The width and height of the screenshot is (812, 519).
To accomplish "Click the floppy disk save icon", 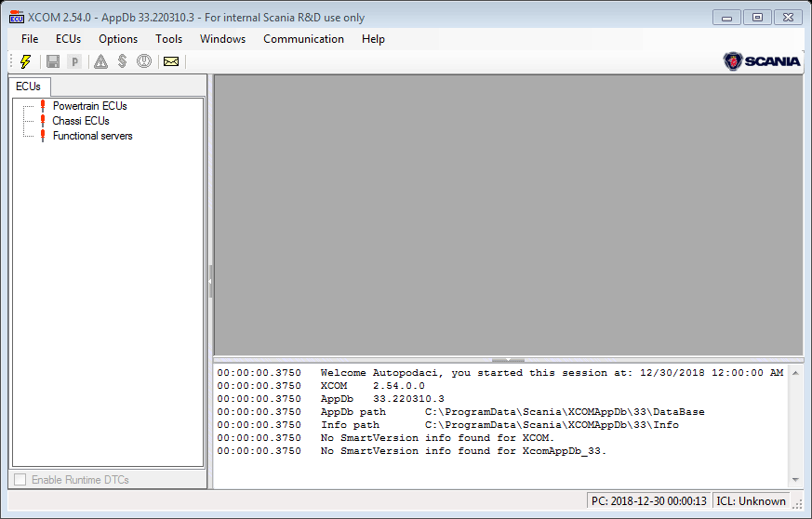I will [x=53, y=61].
